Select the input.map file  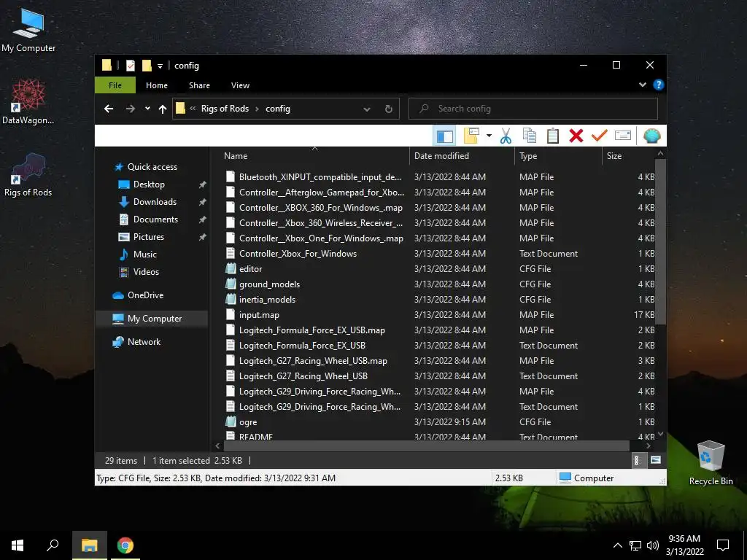(x=259, y=315)
